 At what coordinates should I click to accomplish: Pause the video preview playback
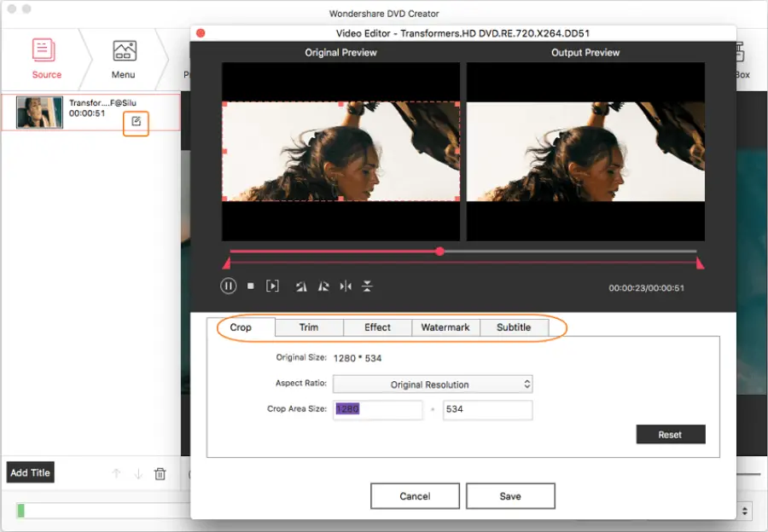click(228, 286)
